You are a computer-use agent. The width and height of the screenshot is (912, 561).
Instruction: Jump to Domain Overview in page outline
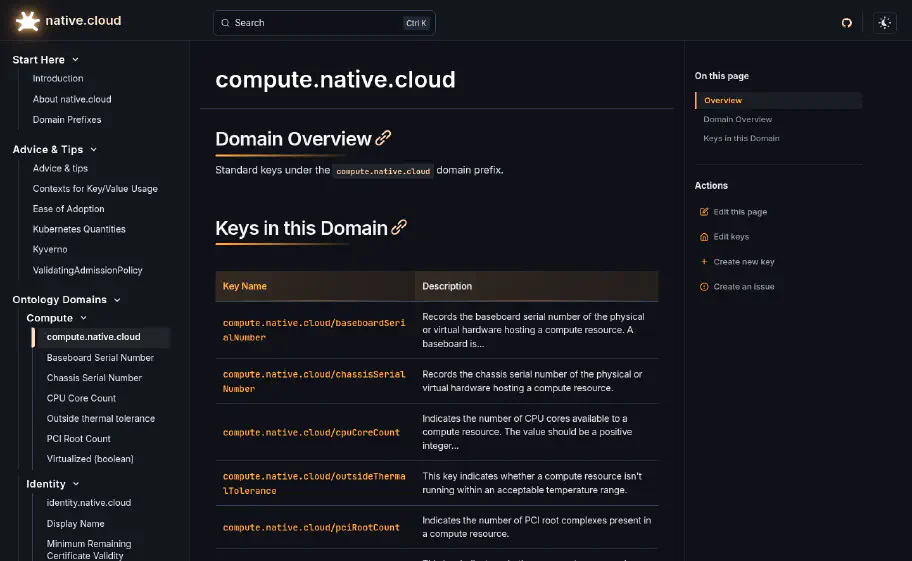click(737, 119)
